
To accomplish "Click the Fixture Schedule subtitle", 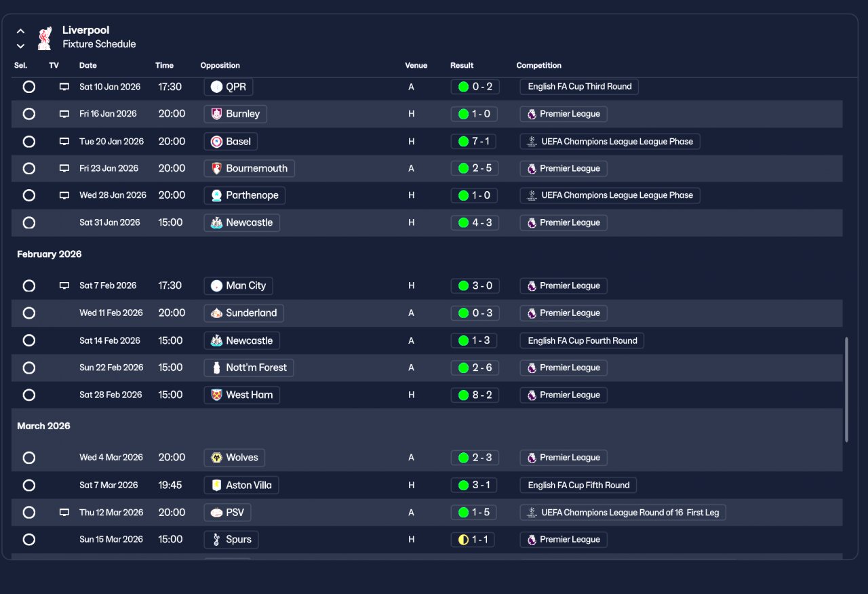I will pos(99,44).
